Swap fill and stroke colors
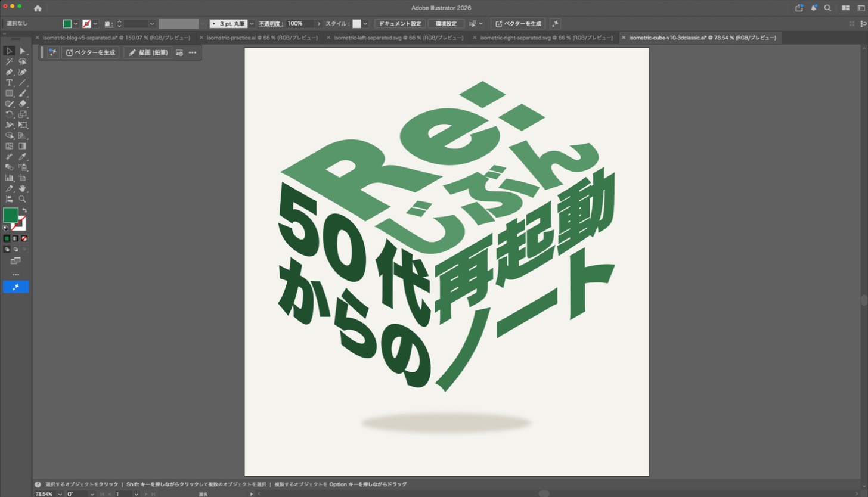Viewport: 868px width, 497px height. click(24, 210)
